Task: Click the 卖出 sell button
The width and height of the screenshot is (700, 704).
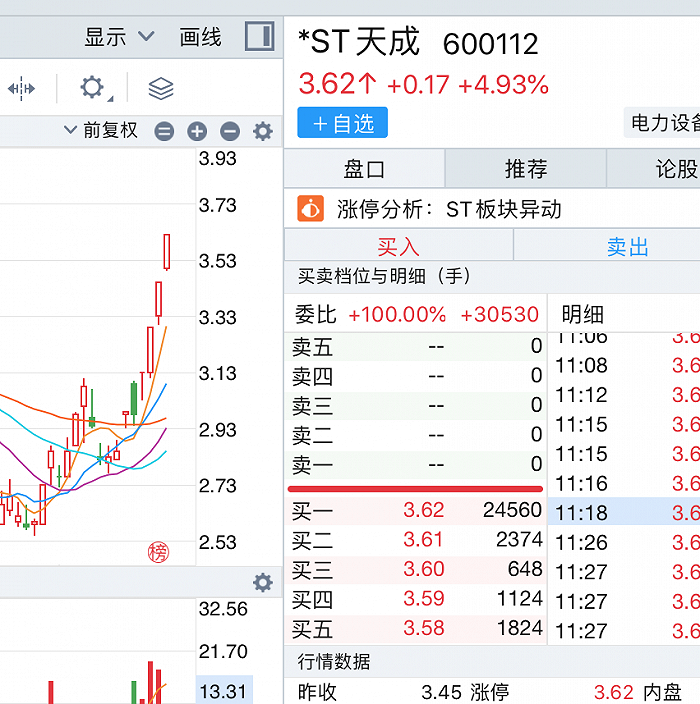Action: point(627,246)
